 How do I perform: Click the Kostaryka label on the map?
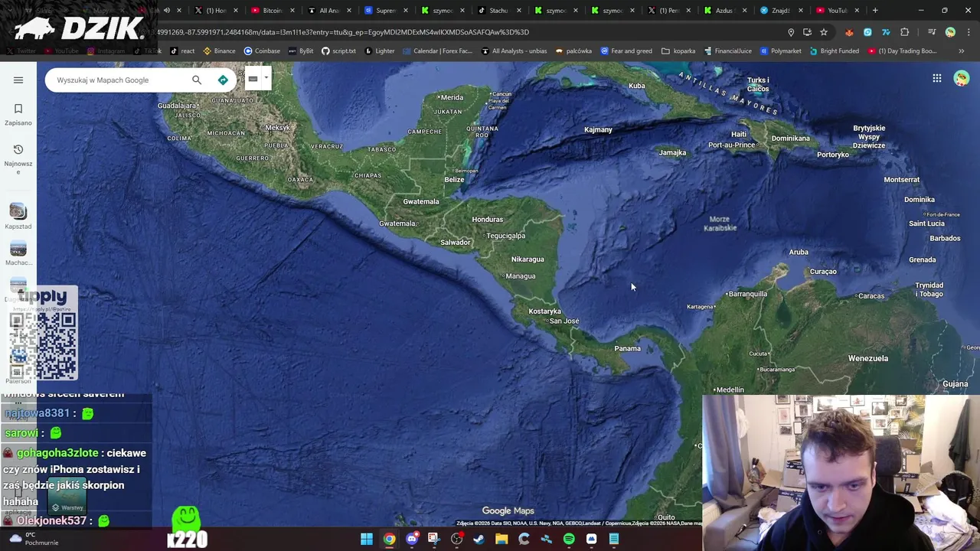[544, 311]
